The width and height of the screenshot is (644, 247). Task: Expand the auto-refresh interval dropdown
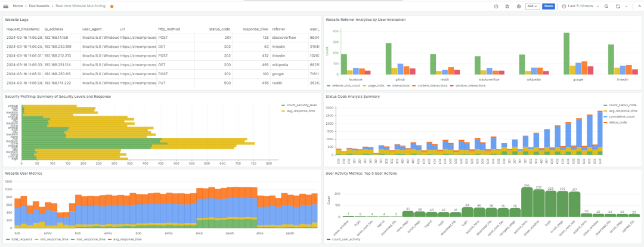tap(626, 6)
